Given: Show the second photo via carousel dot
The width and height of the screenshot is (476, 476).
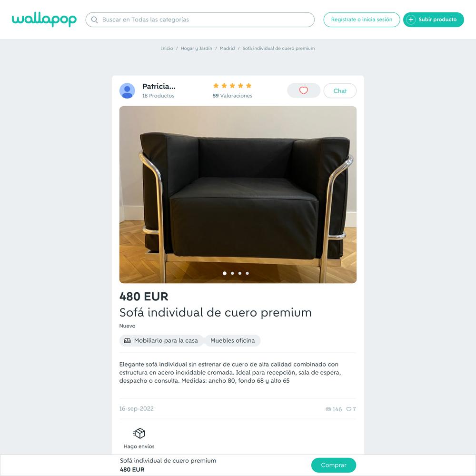Looking at the screenshot, I should pos(232,273).
